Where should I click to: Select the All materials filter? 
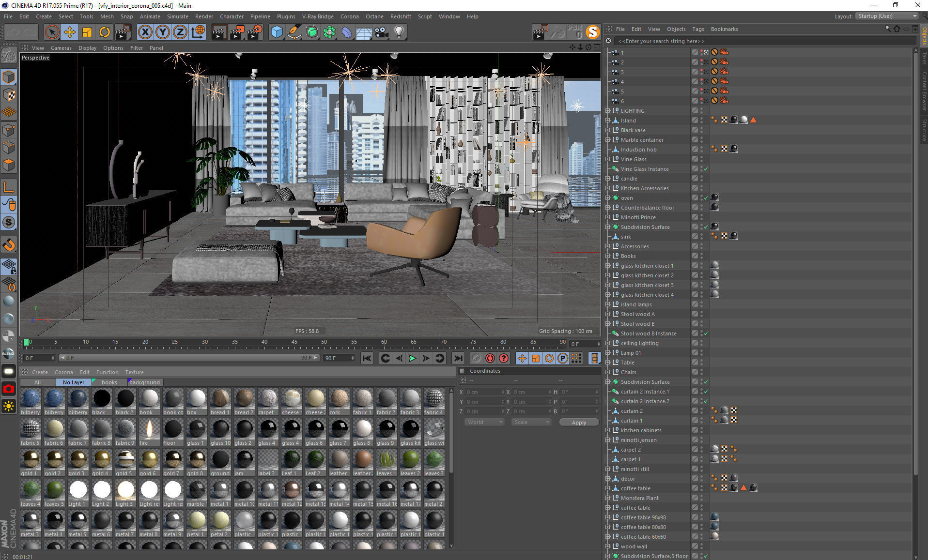(x=37, y=382)
